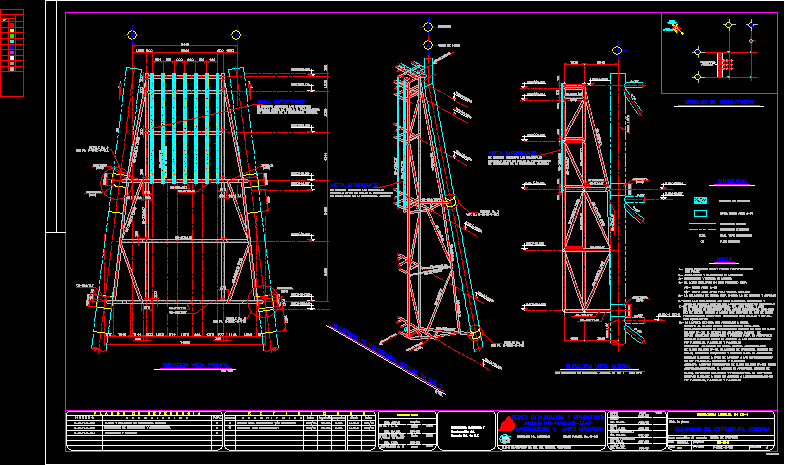
Task: Select the blue swatch in color legend
Action: pos(12,47)
